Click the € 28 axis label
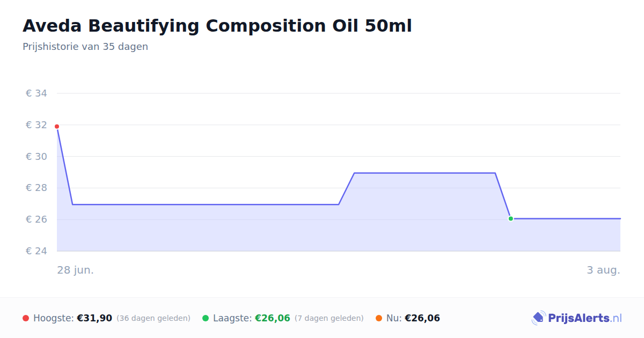Screen dimensions: 644x338 pos(36,188)
